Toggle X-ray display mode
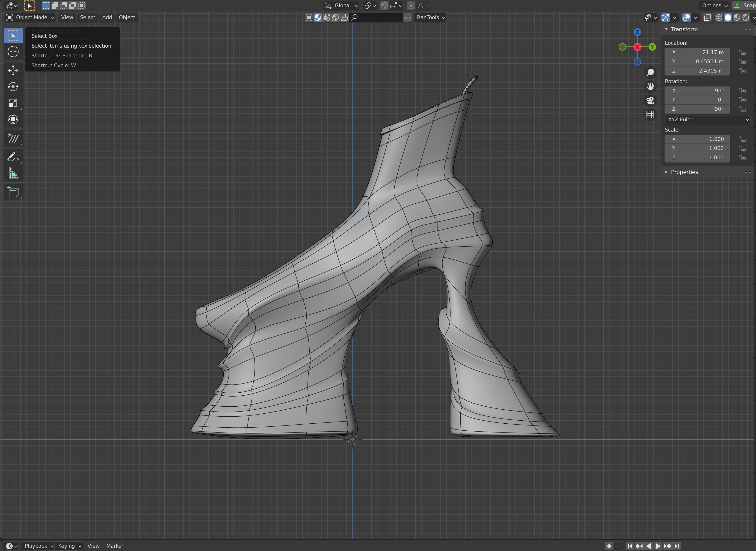 coord(707,18)
